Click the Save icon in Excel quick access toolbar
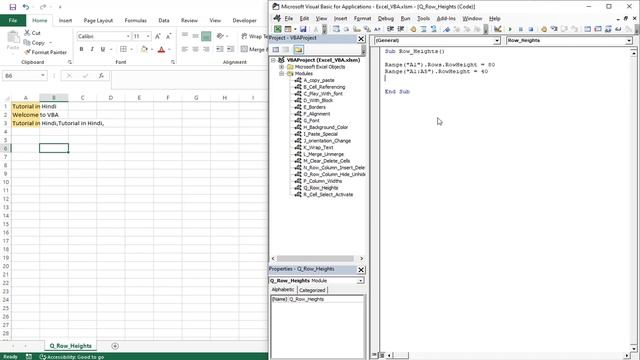 13,7
